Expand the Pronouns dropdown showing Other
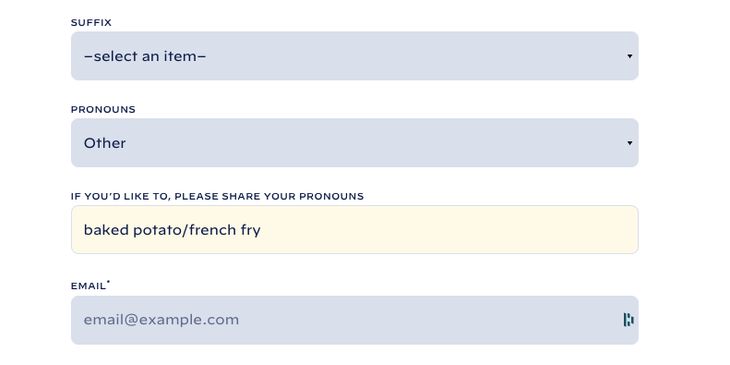This screenshot has width=730, height=365. pyautogui.click(x=355, y=143)
